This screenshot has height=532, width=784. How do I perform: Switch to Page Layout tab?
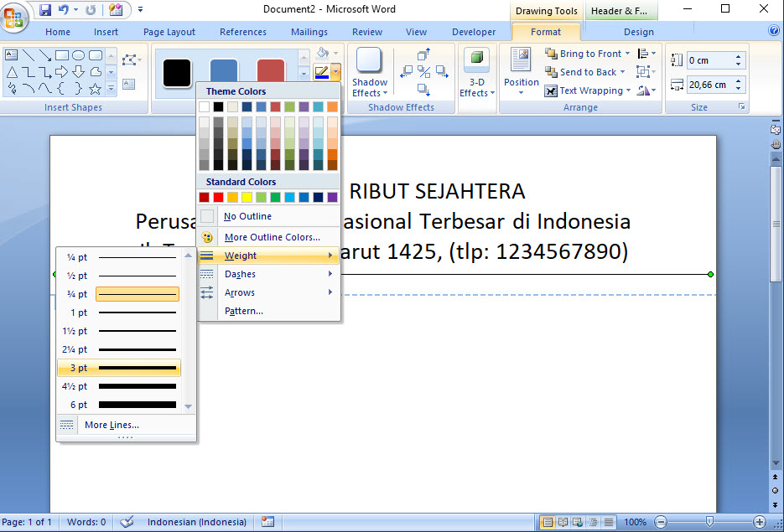tap(169, 32)
